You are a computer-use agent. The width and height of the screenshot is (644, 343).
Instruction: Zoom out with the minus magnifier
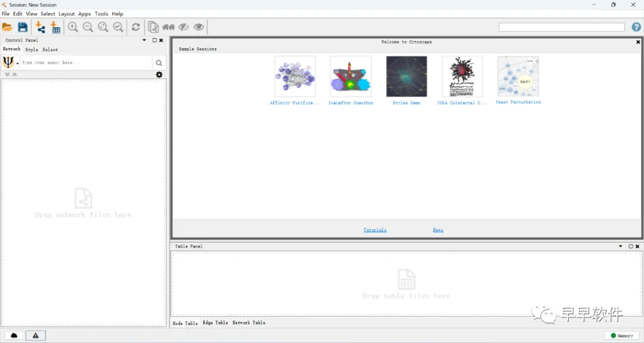coord(88,27)
